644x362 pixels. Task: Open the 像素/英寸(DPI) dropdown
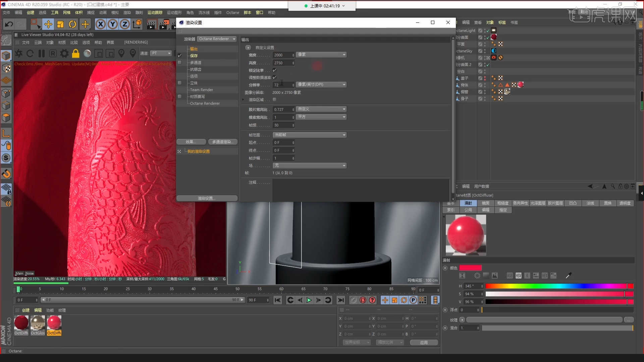tap(321, 84)
